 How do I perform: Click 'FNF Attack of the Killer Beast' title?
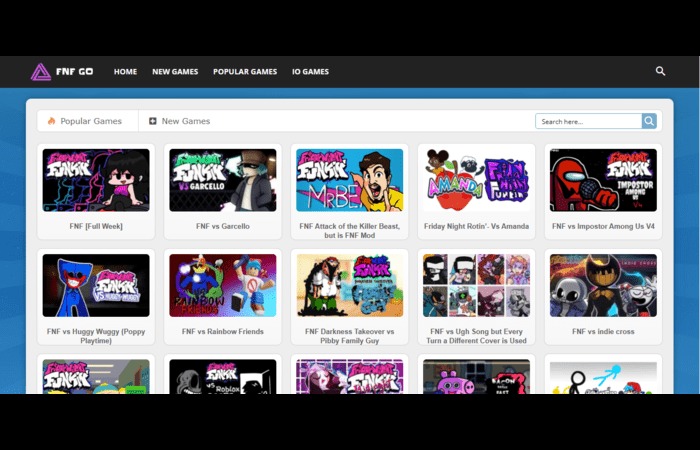[x=350, y=231]
